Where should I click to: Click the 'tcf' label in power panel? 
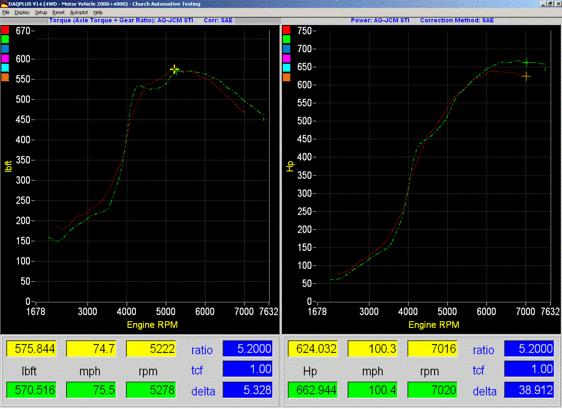pyautogui.click(x=478, y=370)
